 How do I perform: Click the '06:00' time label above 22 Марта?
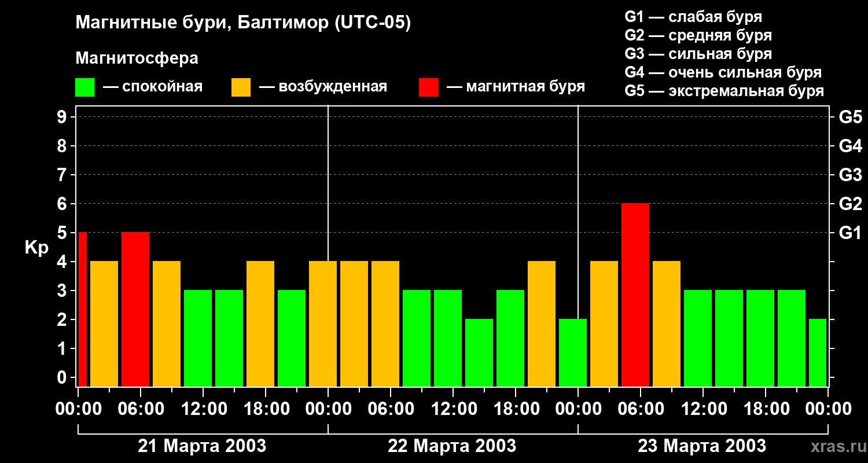[x=391, y=409]
